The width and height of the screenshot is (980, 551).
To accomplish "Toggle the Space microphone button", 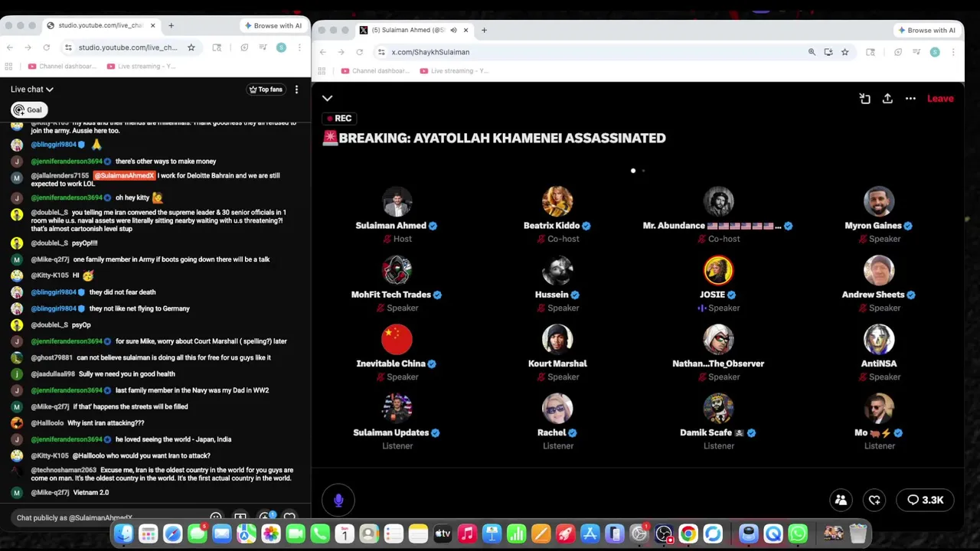I will (x=338, y=500).
